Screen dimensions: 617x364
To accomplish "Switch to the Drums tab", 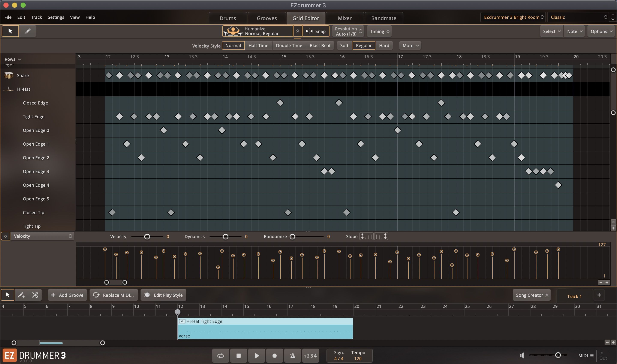I will coord(228,18).
